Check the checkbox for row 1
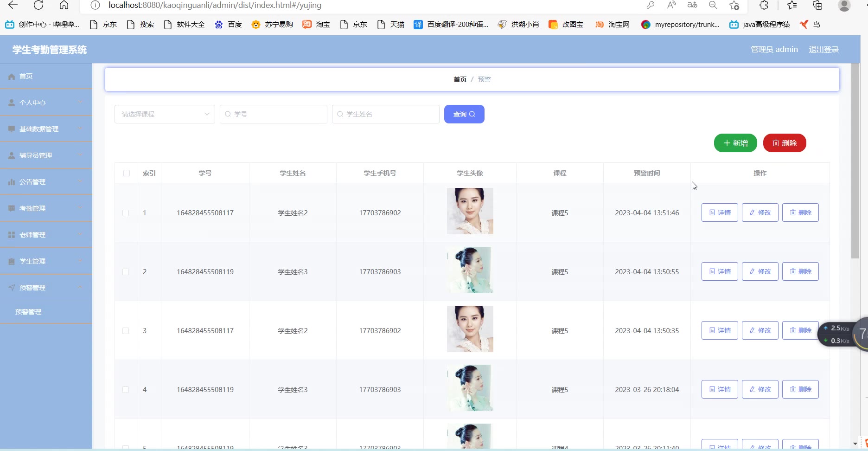 [126, 213]
